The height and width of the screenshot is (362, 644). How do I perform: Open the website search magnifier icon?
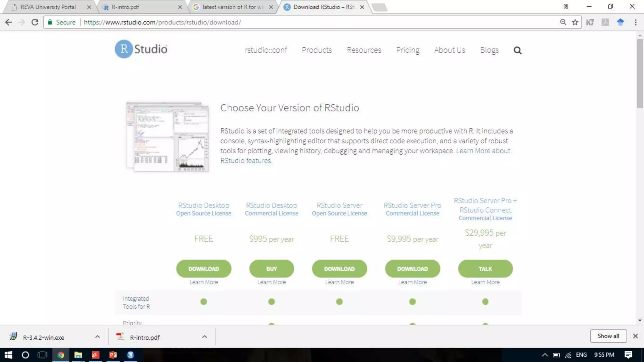click(517, 50)
